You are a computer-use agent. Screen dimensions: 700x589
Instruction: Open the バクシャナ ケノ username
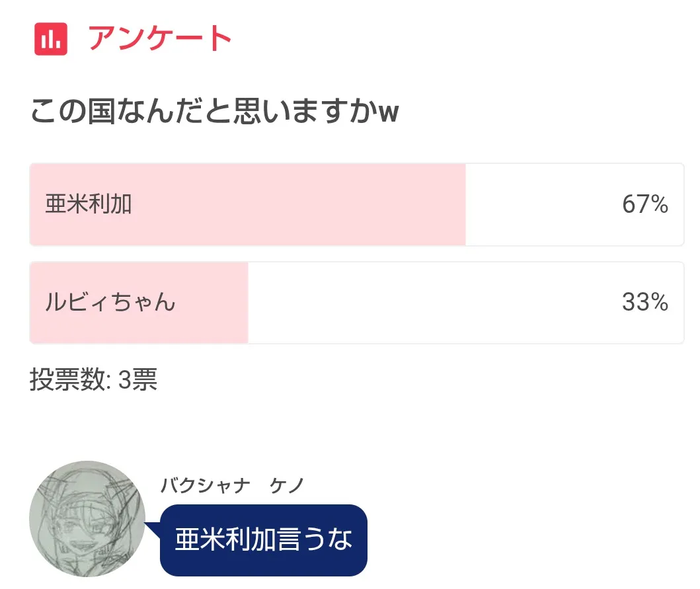[231, 486]
